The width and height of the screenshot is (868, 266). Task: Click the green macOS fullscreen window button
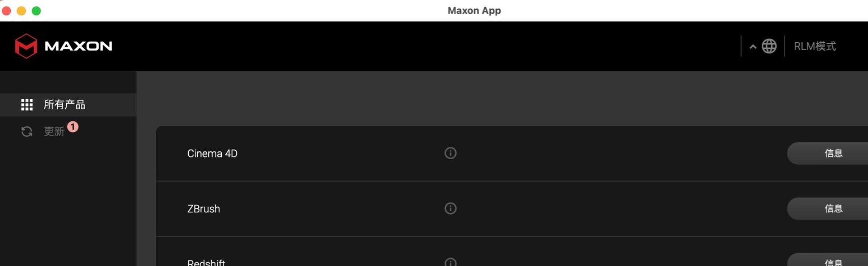(37, 11)
